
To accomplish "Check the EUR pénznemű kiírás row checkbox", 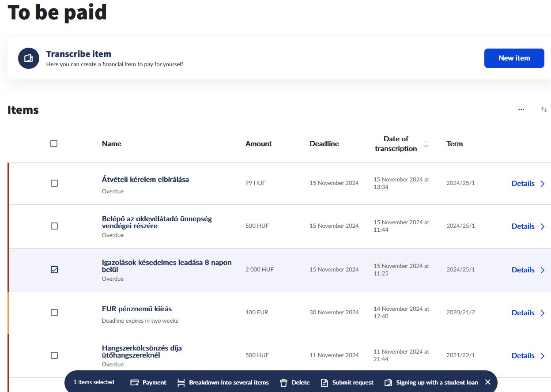I will (54, 313).
